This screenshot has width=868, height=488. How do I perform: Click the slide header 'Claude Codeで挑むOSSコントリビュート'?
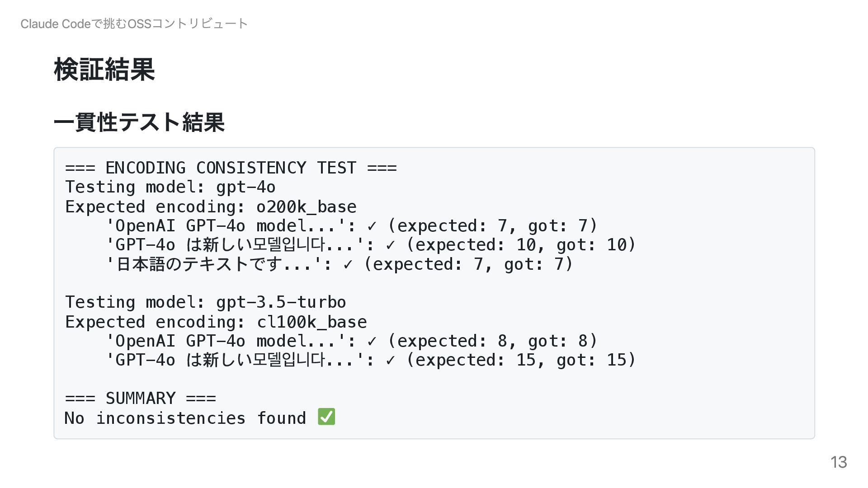pyautogui.click(x=134, y=23)
